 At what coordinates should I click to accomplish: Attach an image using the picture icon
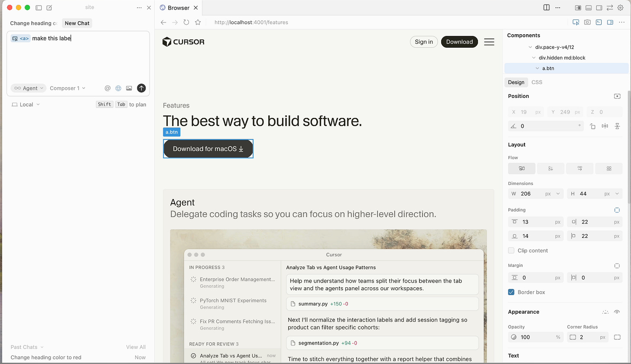(x=129, y=88)
